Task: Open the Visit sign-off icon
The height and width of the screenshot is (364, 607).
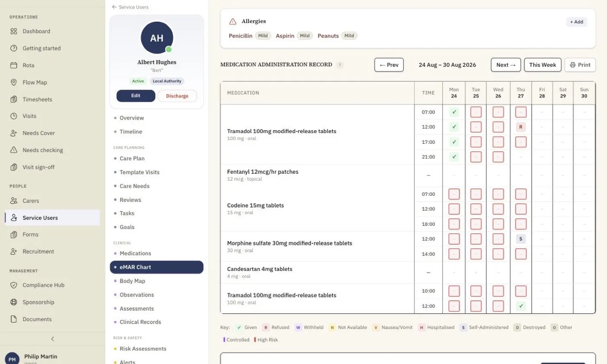Action: [x=14, y=167]
